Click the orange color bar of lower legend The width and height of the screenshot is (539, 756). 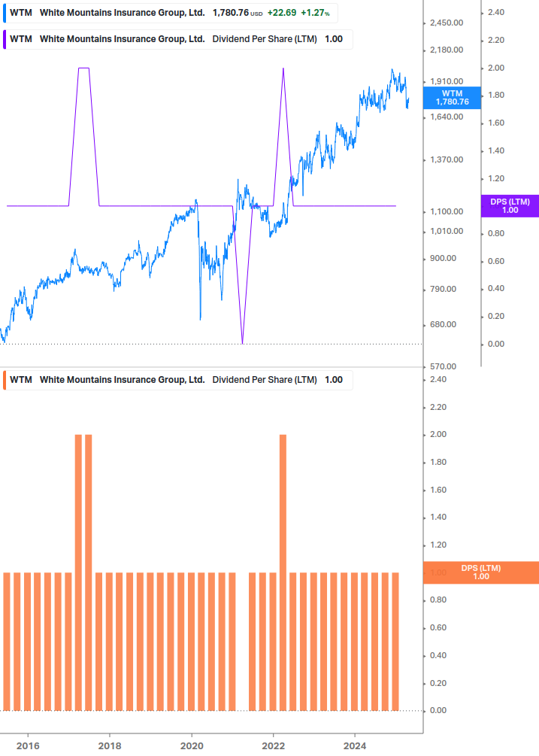click(5, 380)
